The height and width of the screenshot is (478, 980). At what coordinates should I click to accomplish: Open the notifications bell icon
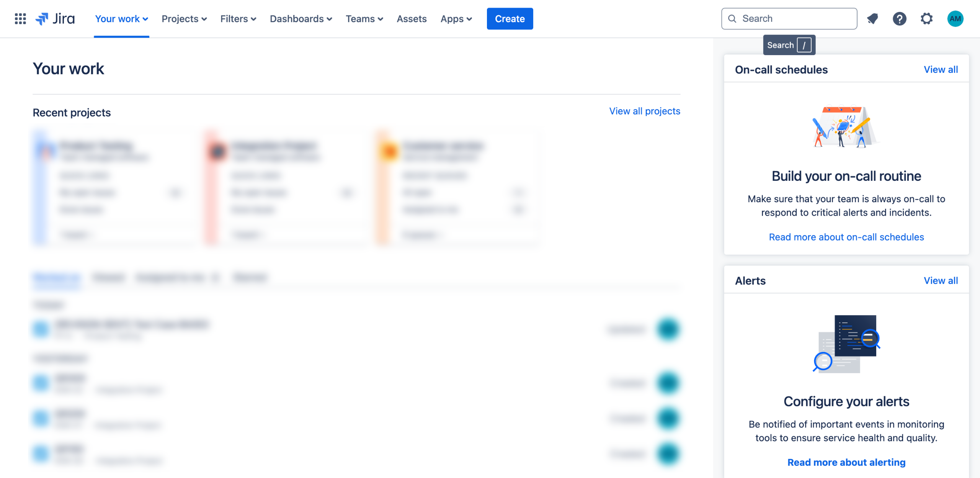tap(872, 19)
